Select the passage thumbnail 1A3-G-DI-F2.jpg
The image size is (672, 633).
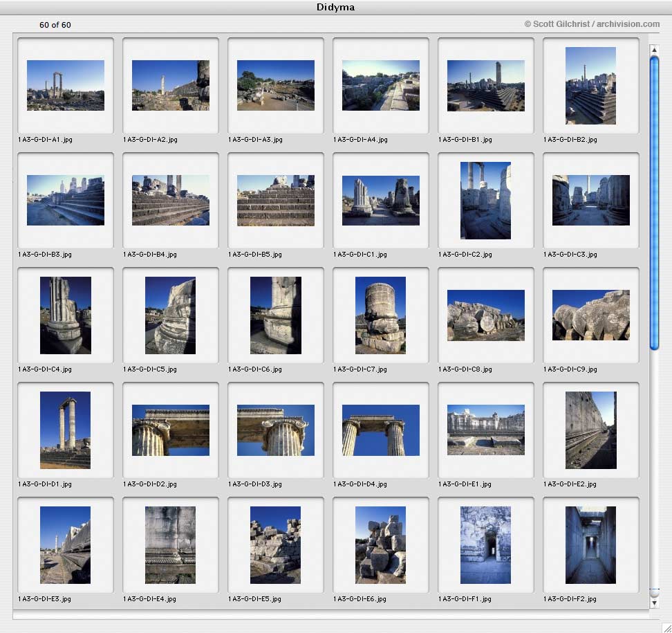tap(590, 545)
